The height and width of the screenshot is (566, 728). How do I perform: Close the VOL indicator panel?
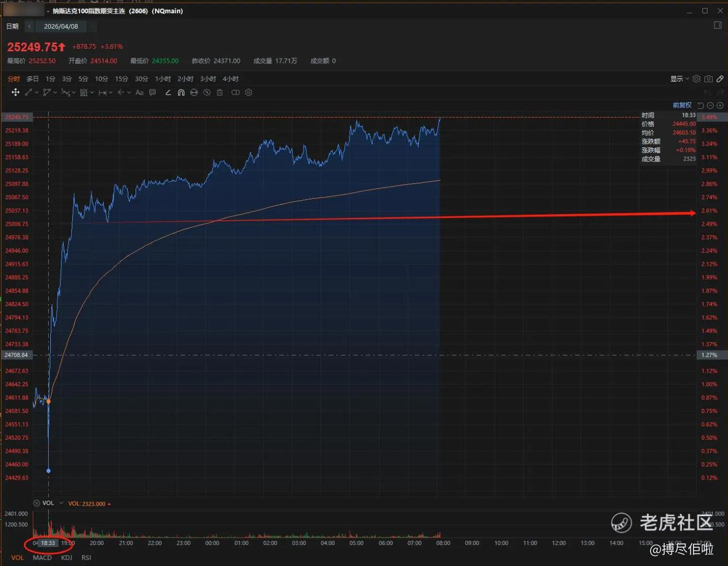point(37,503)
